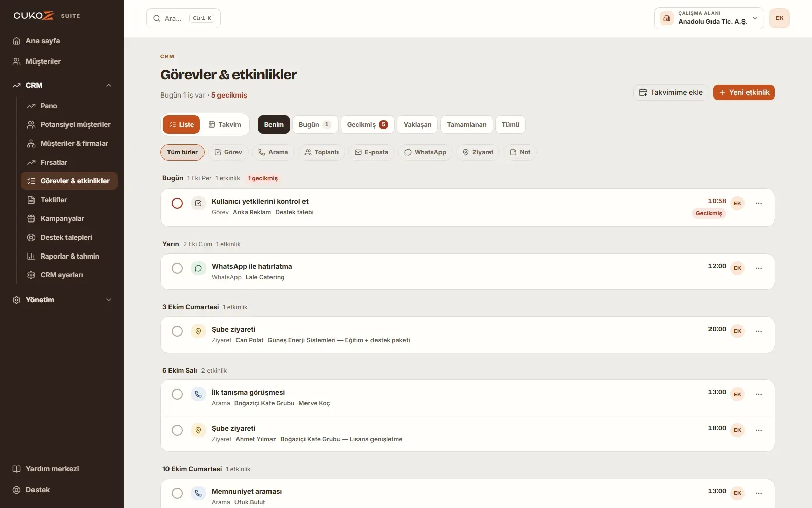Open Raporlar & tahmin
812x508 pixels.
click(x=69, y=256)
